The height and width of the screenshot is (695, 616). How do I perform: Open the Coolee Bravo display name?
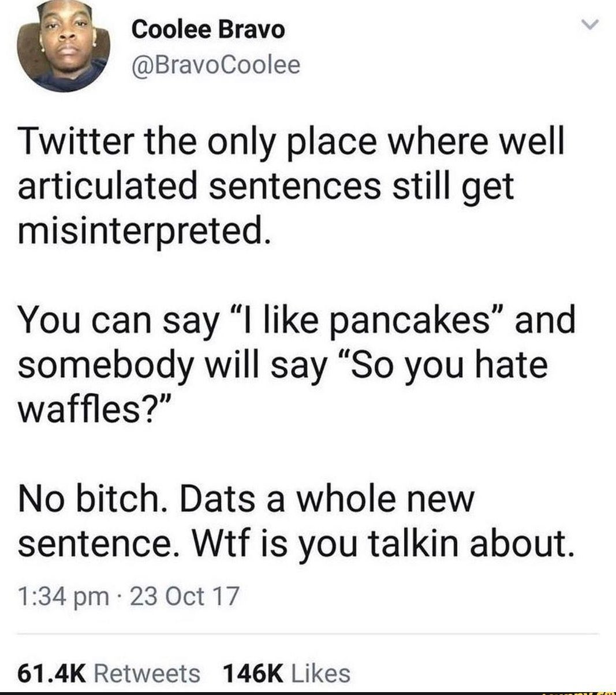click(208, 30)
